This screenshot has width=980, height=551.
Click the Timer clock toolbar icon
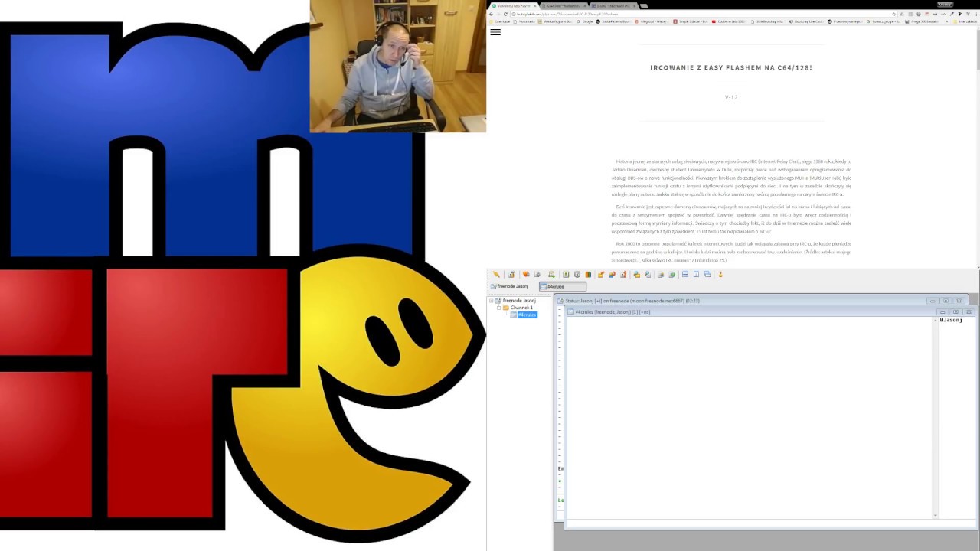click(x=577, y=274)
